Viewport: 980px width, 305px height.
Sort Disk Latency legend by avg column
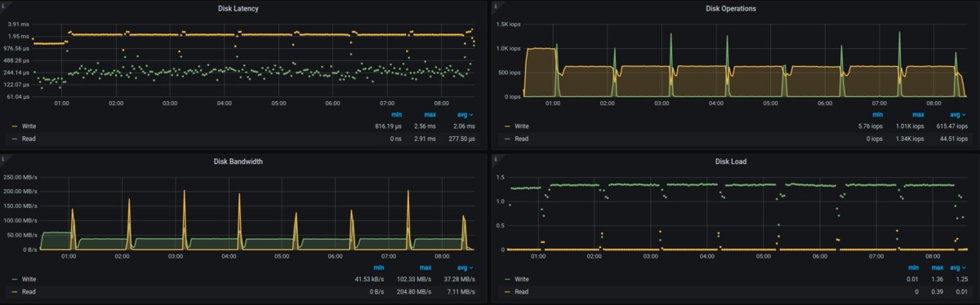click(x=465, y=115)
